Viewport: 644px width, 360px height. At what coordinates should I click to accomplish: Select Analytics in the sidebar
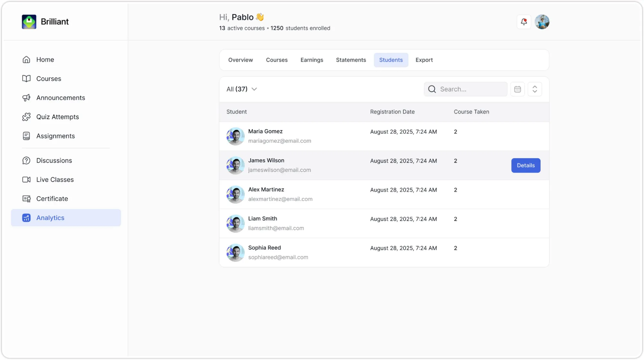(x=66, y=218)
